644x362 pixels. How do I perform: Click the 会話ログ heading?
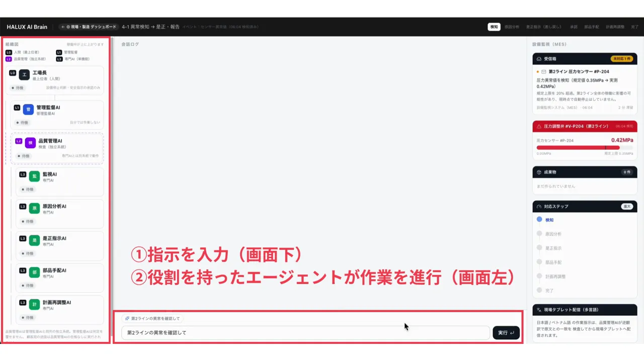(x=130, y=44)
